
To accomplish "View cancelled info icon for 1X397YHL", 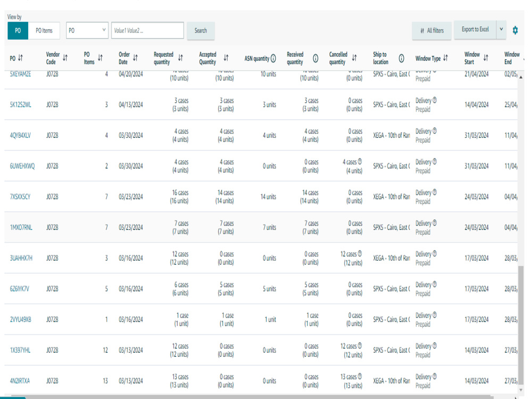I will (360, 345).
